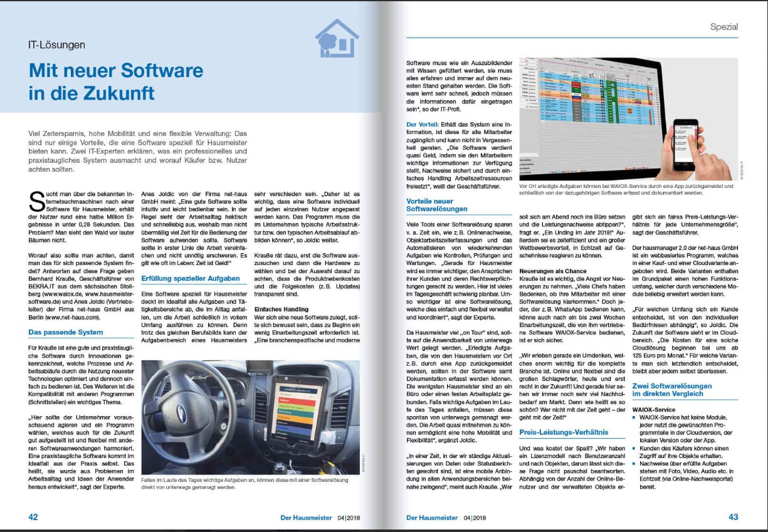
Task: Click the house and tree icon
Action: tap(337, 38)
